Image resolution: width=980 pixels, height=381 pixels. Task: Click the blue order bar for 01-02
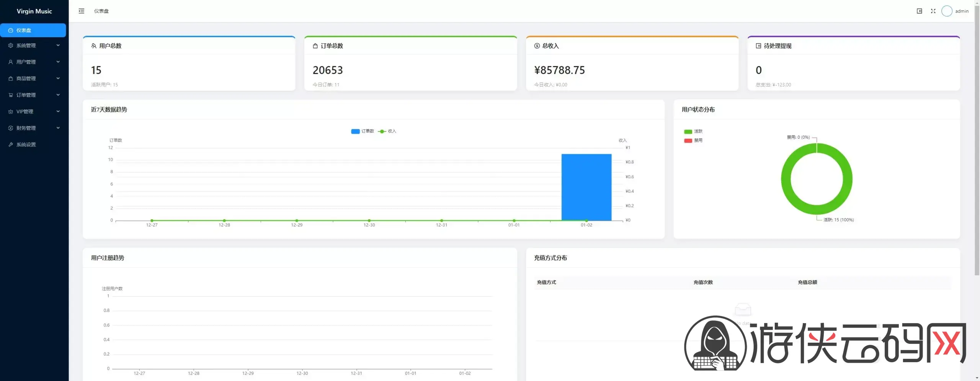point(586,187)
